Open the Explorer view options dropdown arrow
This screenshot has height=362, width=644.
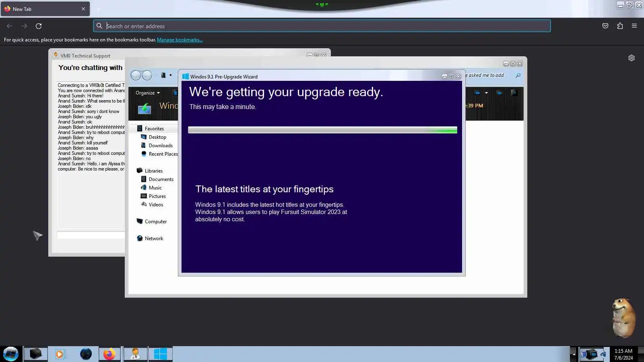(486, 93)
